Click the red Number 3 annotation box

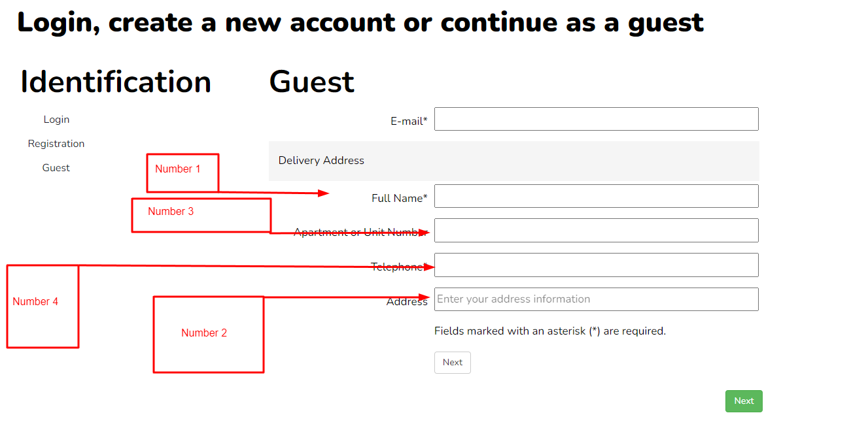(201, 215)
